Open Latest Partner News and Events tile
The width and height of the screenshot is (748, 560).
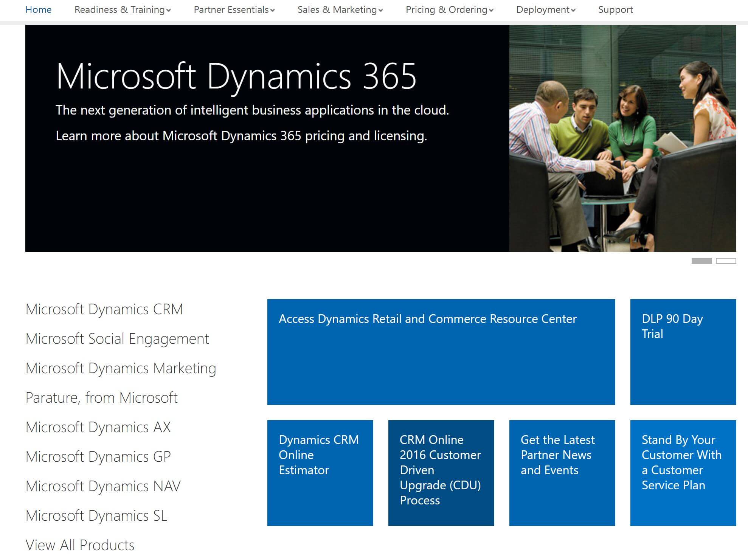pyautogui.click(x=562, y=473)
